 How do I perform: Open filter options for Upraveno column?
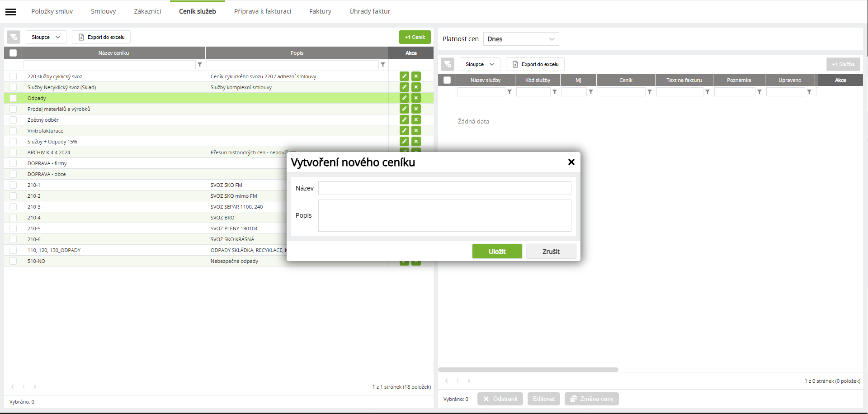tap(809, 92)
